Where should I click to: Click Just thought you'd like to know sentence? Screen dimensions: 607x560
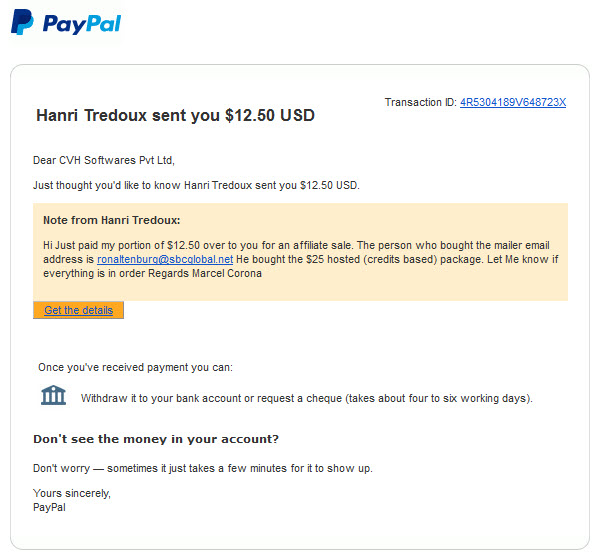pyautogui.click(x=196, y=185)
